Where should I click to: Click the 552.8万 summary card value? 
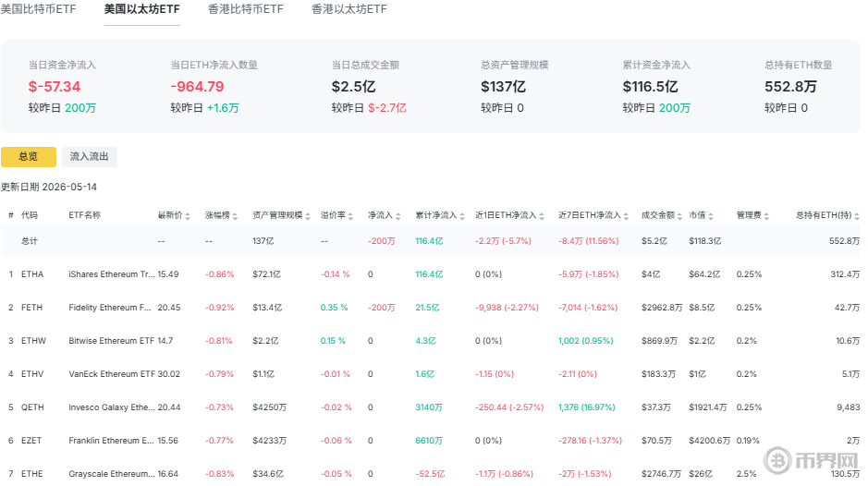pyautogui.click(x=790, y=86)
